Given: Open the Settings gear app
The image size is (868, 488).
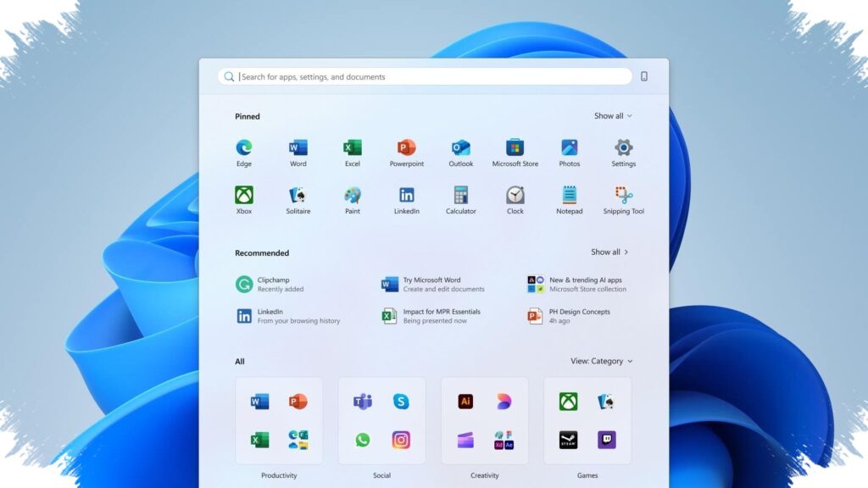Looking at the screenshot, I should click(x=623, y=152).
